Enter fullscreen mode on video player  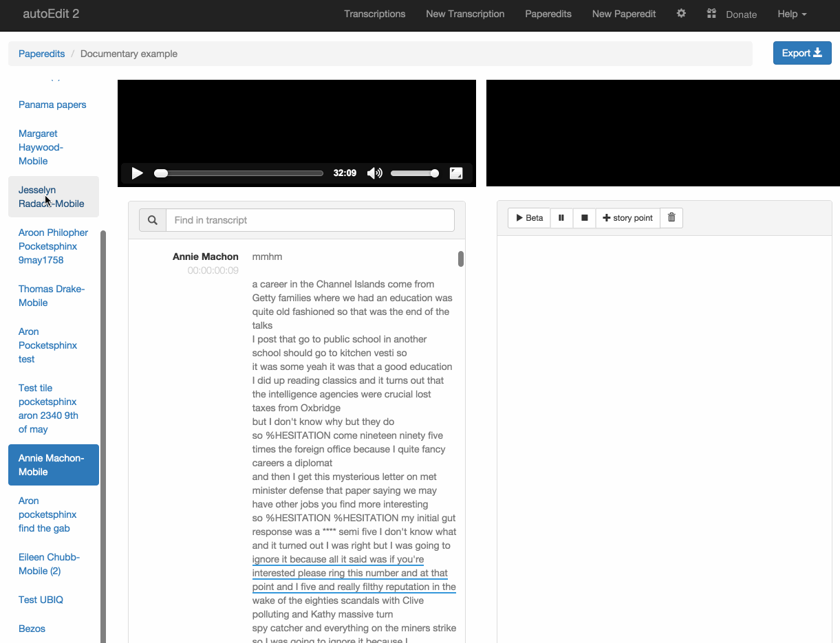coord(455,173)
